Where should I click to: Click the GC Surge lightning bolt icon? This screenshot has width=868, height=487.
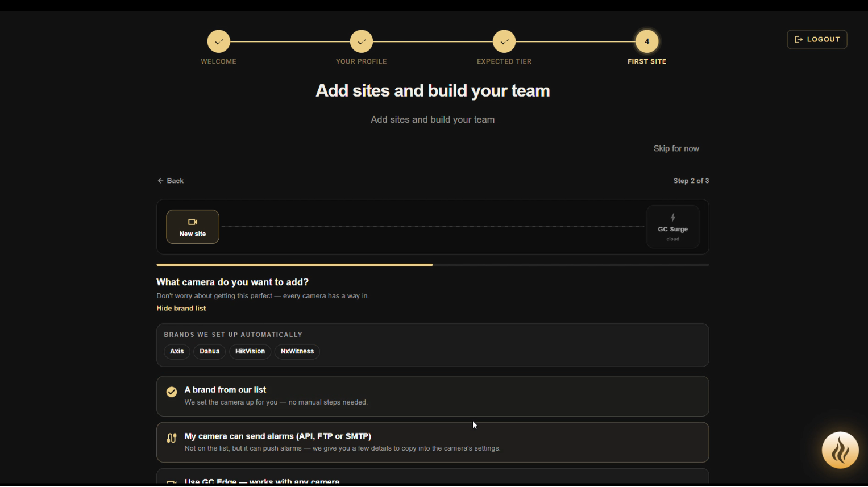pyautogui.click(x=673, y=218)
